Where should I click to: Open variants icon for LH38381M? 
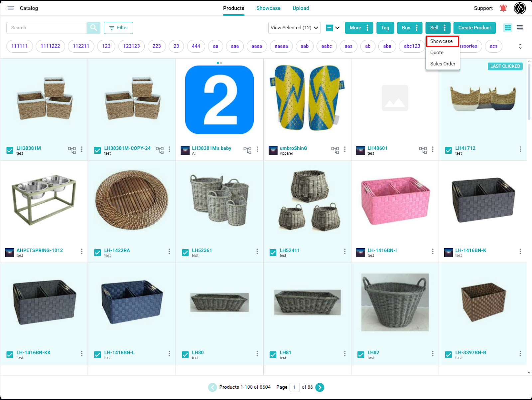(x=72, y=150)
